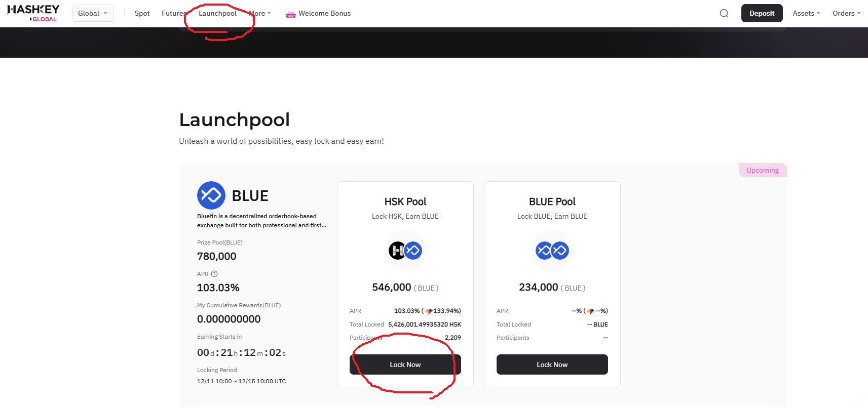Click the BLUE Pool paired token icon
This screenshot has width=868, height=407.
click(x=552, y=251)
